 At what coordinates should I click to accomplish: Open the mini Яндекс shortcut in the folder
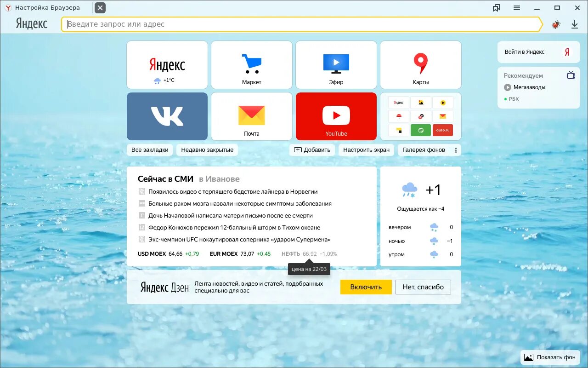pyautogui.click(x=399, y=103)
